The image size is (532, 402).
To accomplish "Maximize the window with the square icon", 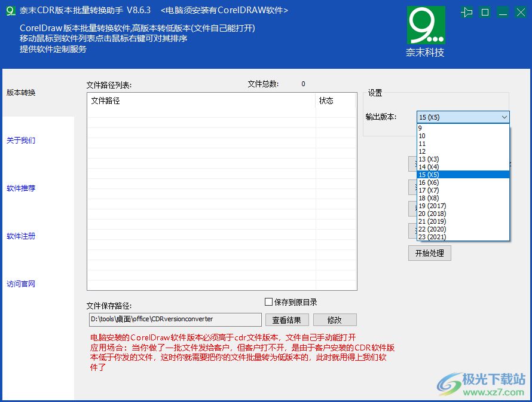I will tap(485, 11).
